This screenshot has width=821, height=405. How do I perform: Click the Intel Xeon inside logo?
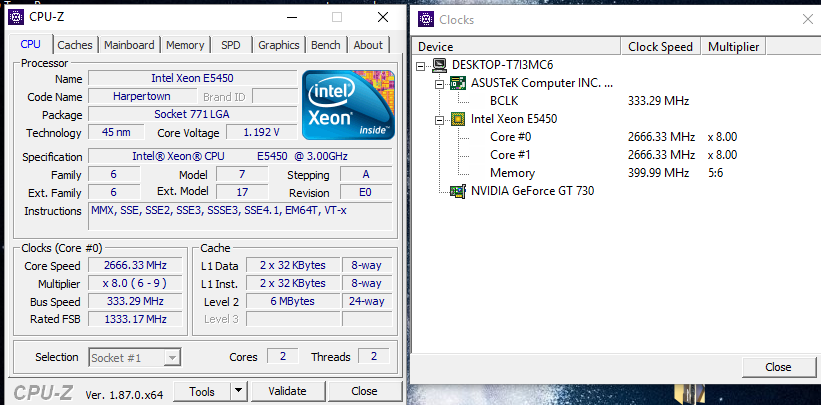tap(348, 105)
